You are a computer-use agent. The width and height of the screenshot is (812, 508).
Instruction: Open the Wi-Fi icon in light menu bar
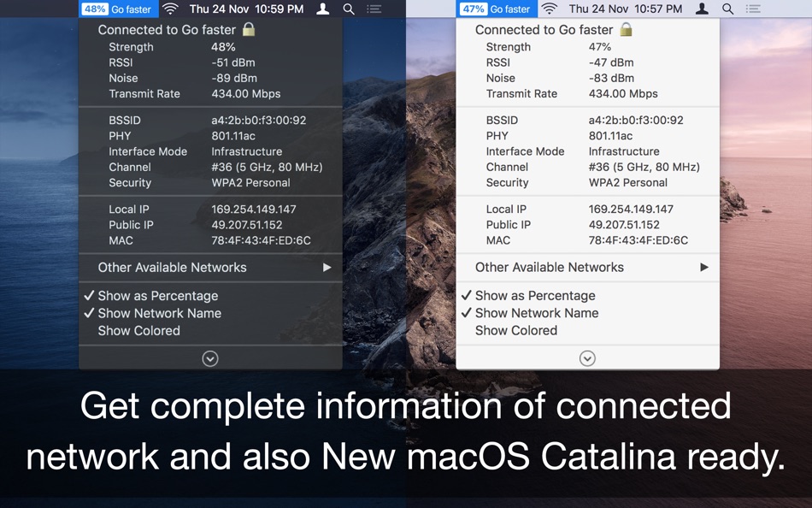(x=550, y=9)
